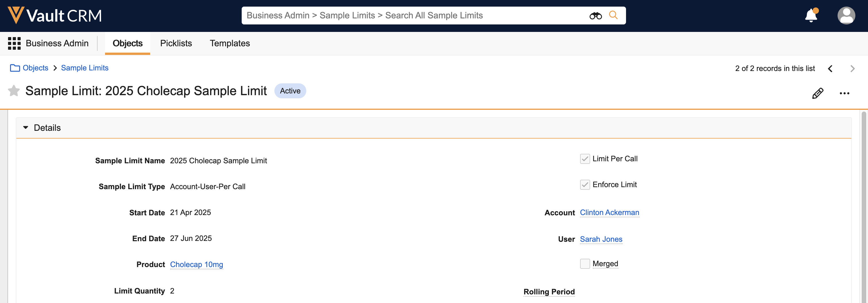Switch to the Picklists tab

click(x=176, y=43)
